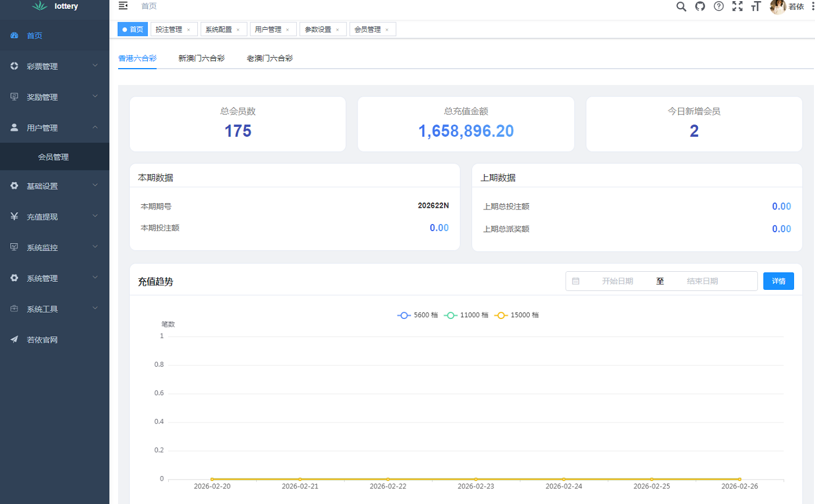Screen dimensions: 815x504
Task: Expand the 充值提现 sidebar menu
Action: (x=54, y=216)
